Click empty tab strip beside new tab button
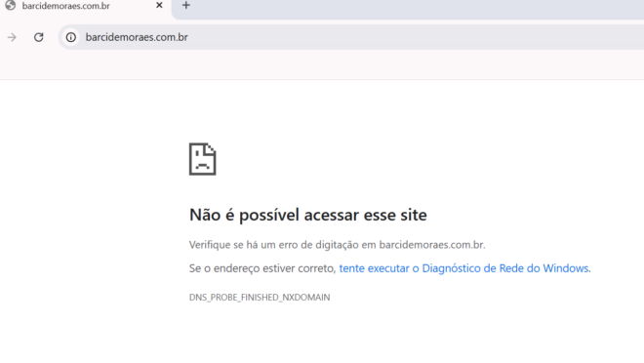This screenshot has height=363, width=644. [411, 8]
